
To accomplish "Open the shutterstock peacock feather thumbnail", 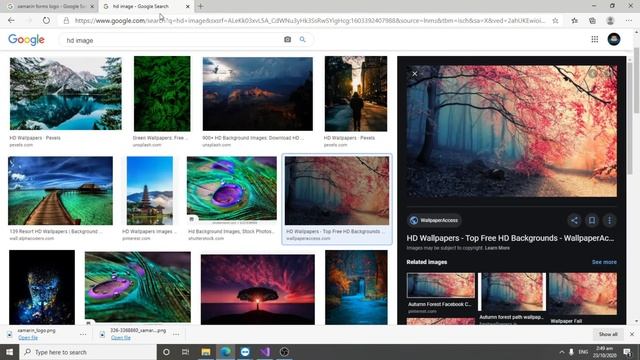I will 231,189.
